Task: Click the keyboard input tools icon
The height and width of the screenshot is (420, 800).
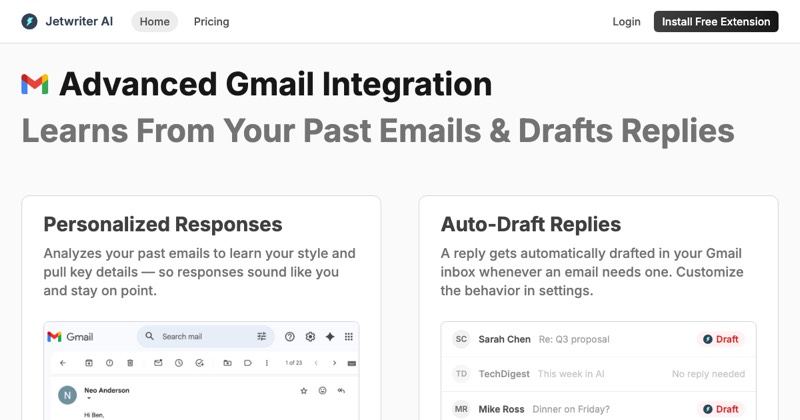Action: click(352, 363)
